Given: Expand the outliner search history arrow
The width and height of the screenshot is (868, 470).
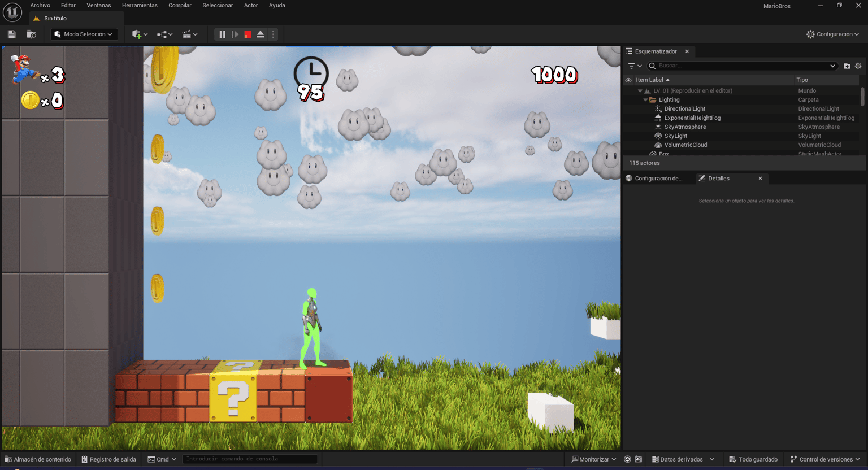Looking at the screenshot, I should point(832,66).
